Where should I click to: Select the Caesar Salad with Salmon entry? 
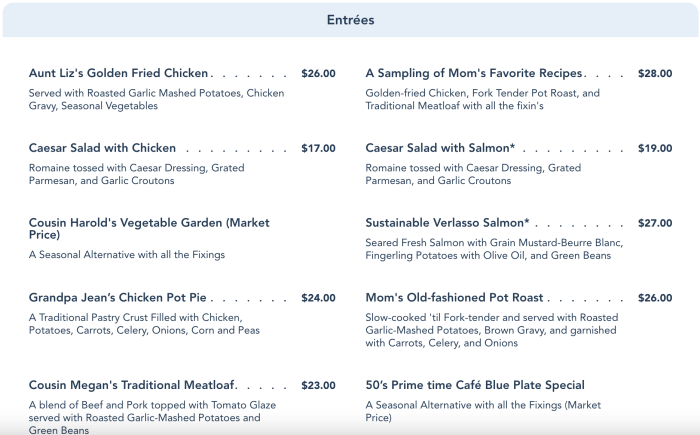440,148
